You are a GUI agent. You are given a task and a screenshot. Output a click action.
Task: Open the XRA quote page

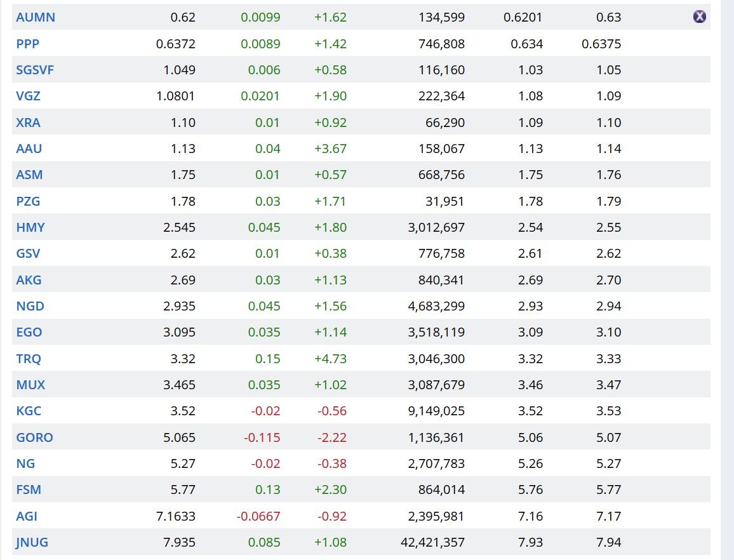coord(28,123)
